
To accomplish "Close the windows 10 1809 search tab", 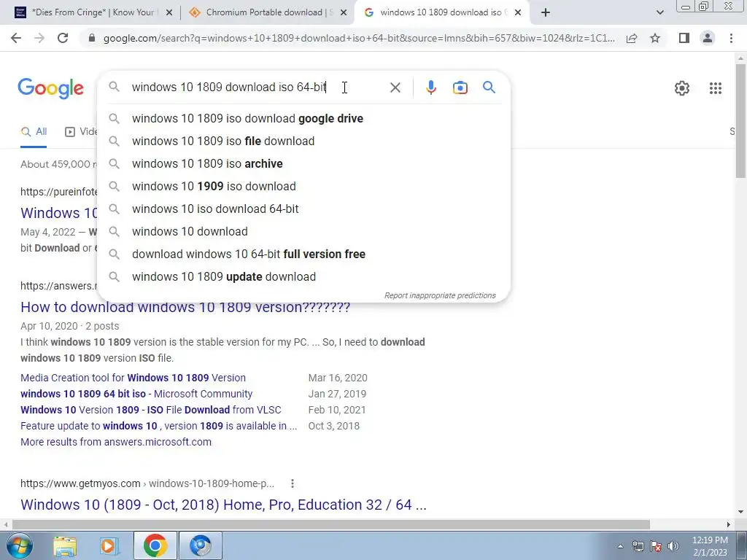I will [518, 13].
